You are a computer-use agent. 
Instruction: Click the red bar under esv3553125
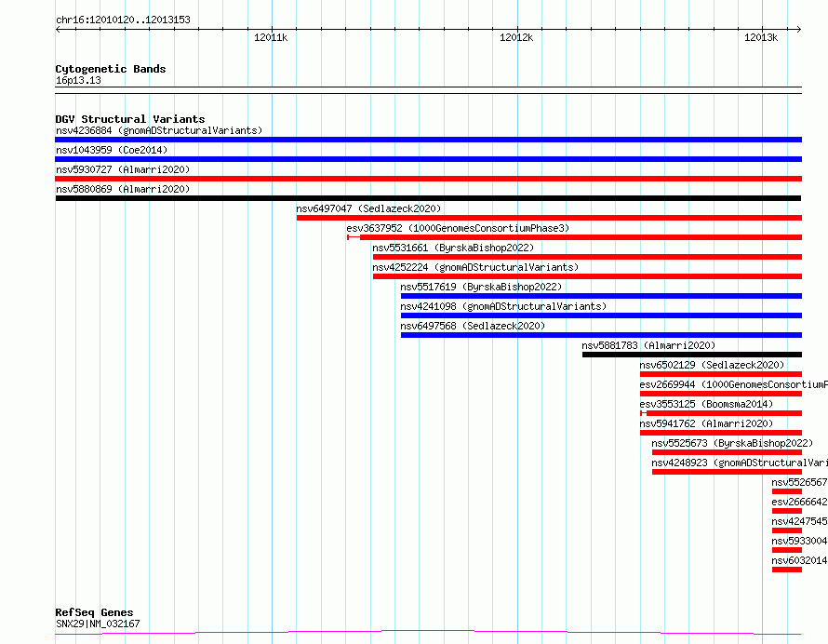click(x=721, y=413)
